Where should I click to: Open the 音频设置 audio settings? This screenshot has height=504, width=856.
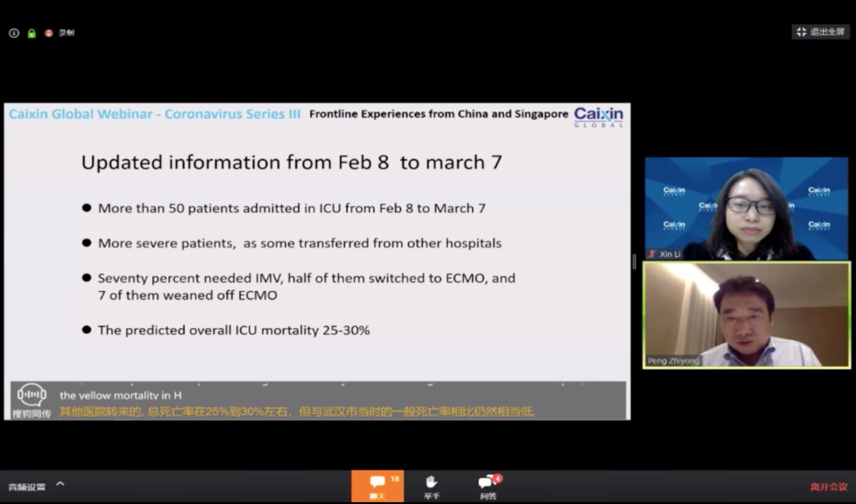click(x=27, y=486)
